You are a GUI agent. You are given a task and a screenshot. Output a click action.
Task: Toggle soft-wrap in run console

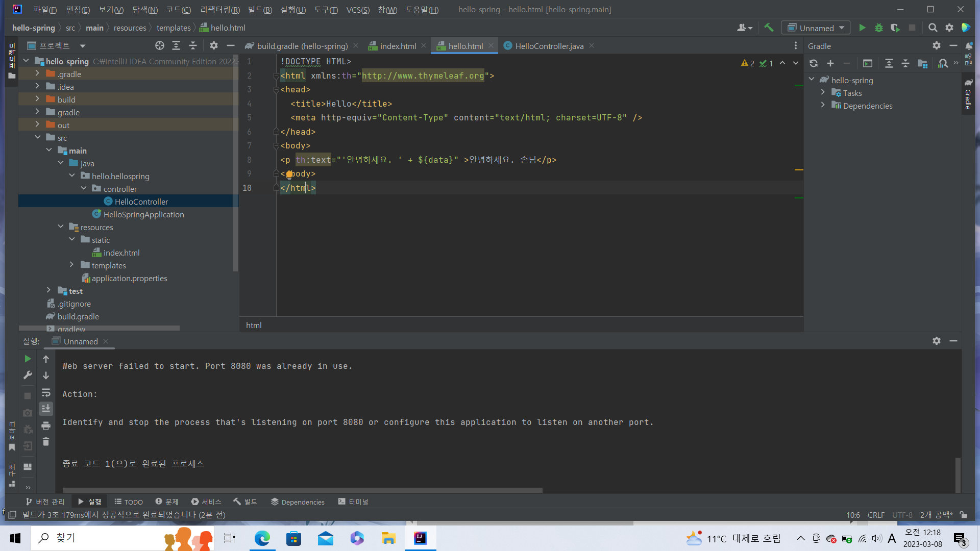(46, 392)
